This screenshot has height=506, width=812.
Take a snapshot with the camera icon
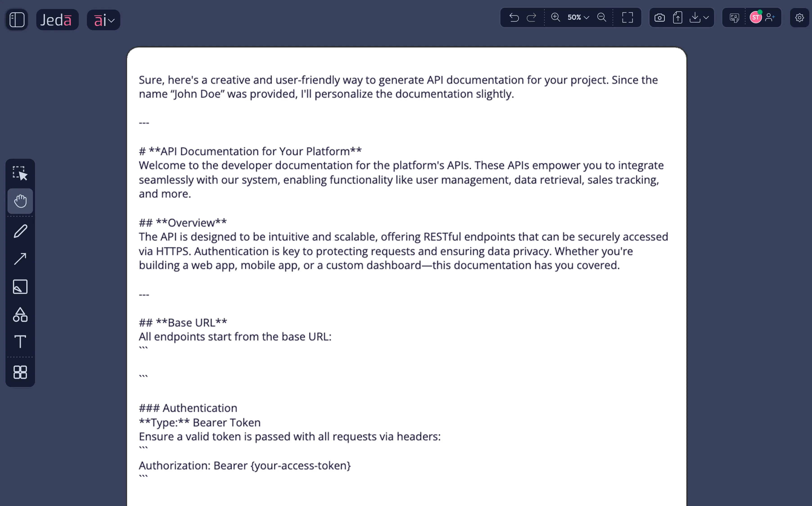coord(659,17)
